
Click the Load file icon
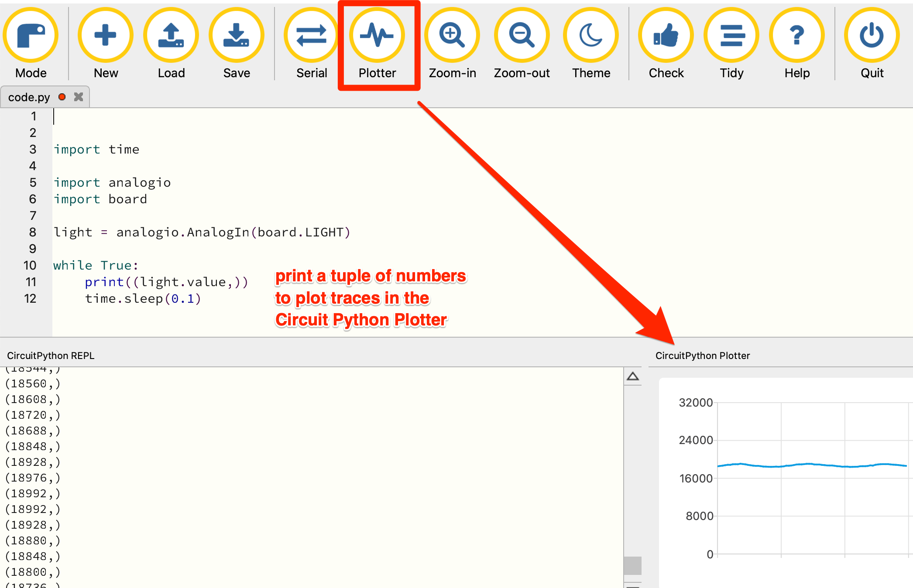point(171,36)
